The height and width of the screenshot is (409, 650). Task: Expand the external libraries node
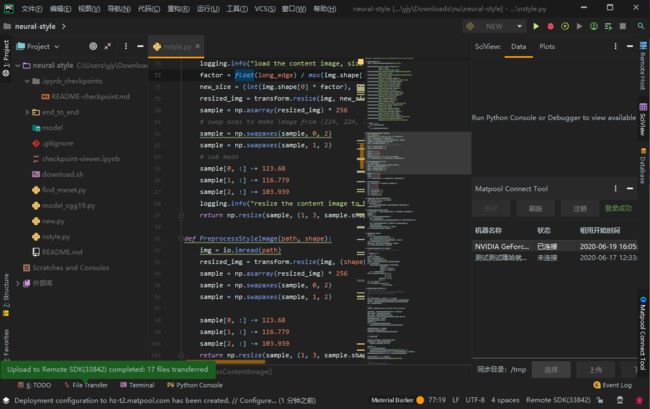[18, 283]
